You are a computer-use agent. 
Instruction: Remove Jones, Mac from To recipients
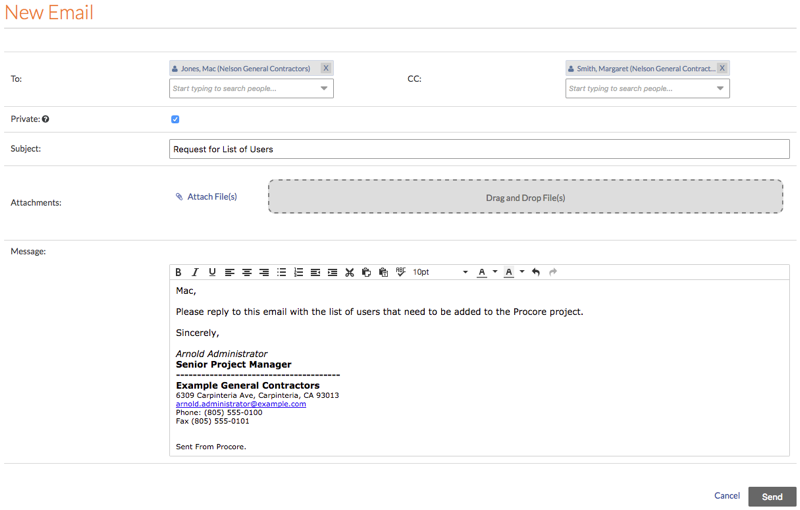click(x=326, y=69)
